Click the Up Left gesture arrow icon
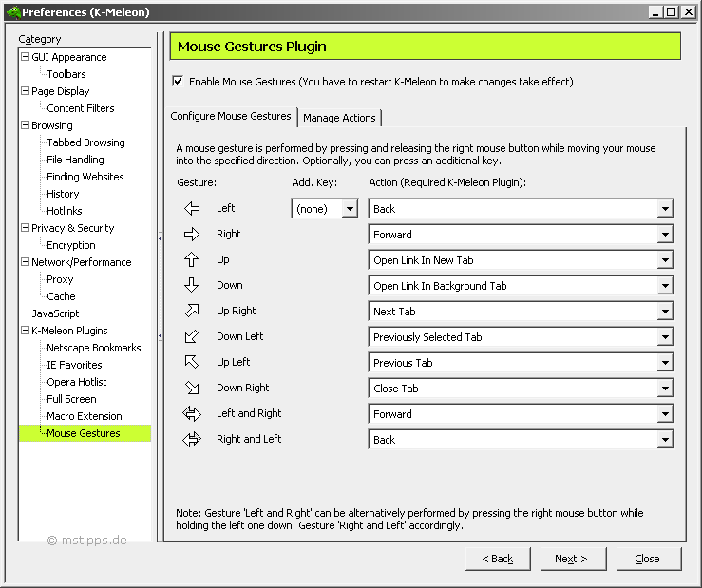Viewport: 702px width, 588px height. coord(192,362)
